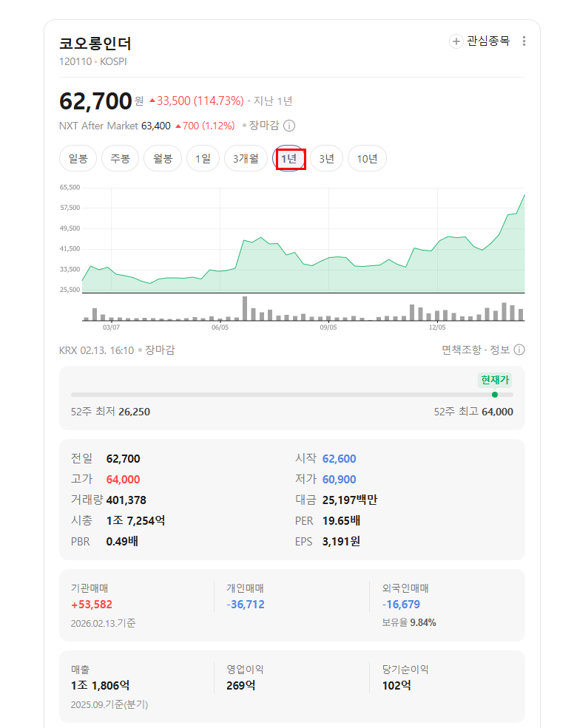Click the 거래량 401,378 value
The height and width of the screenshot is (728, 574).
click(x=126, y=500)
